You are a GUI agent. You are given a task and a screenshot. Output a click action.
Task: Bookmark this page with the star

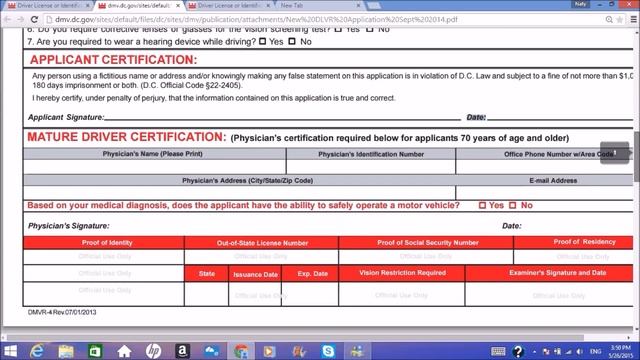pyautogui.click(x=620, y=20)
